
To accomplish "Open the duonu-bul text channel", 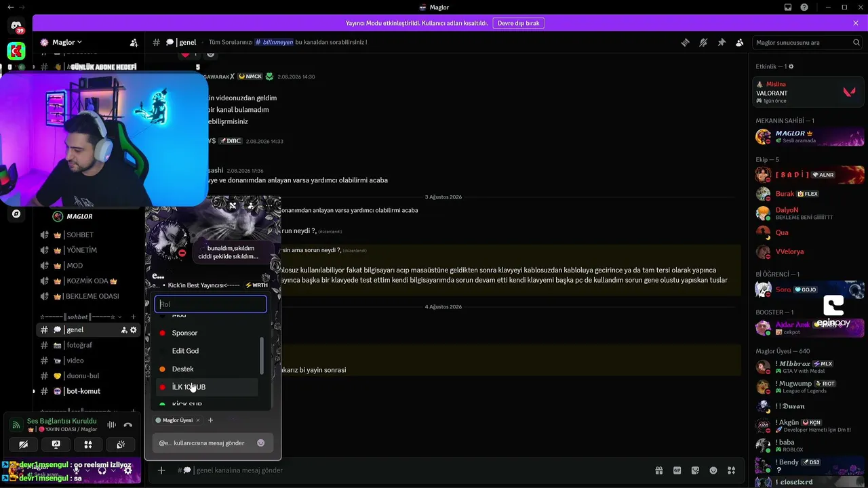I will (88, 376).
